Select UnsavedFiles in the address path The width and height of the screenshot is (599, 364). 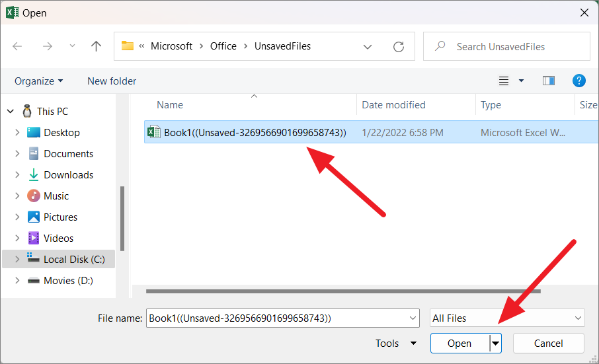282,46
